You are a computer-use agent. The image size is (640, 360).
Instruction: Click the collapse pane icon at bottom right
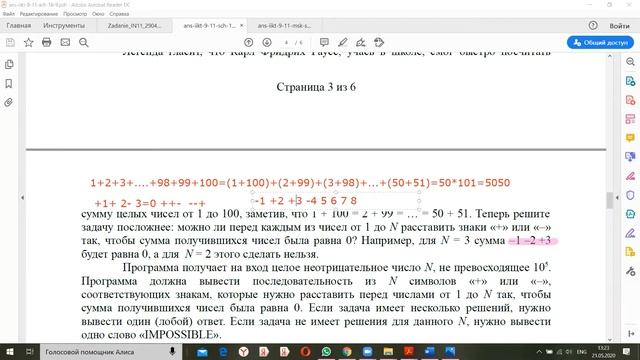pos(631,334)
